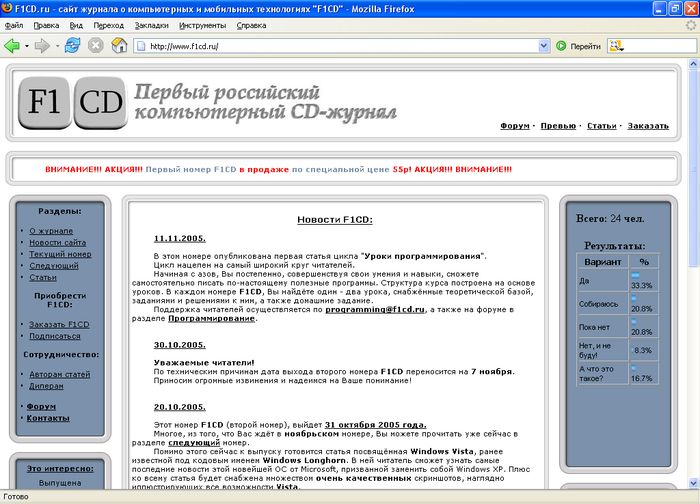
Task: Click the F1 key logo image
Action: [44, 102]
